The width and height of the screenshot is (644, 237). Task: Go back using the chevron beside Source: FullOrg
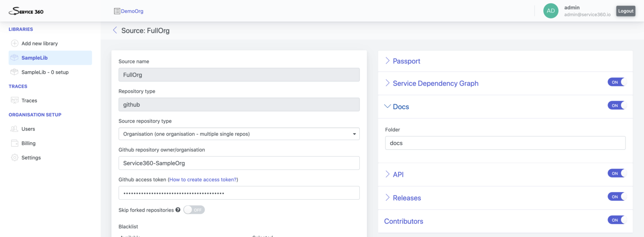coord(115,30)
